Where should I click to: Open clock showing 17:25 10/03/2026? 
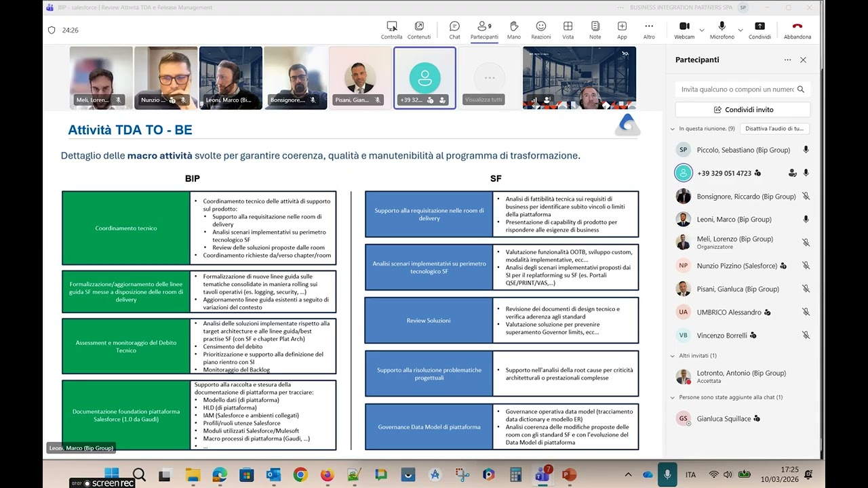coord(780,474)
